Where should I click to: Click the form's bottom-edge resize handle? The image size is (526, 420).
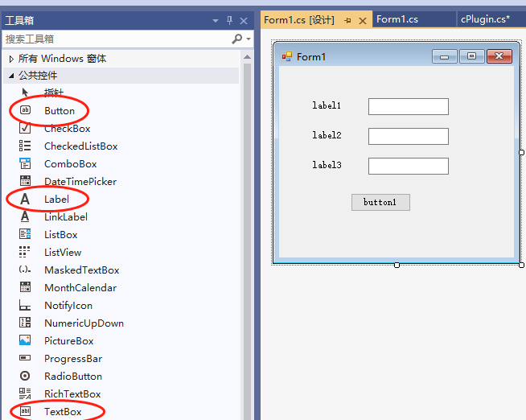[397, 265]
